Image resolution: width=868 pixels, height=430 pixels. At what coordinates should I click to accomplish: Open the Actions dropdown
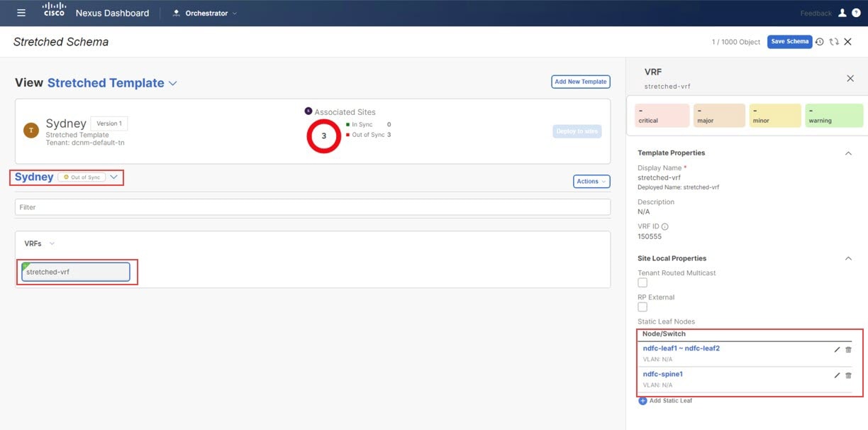(591, 182)
